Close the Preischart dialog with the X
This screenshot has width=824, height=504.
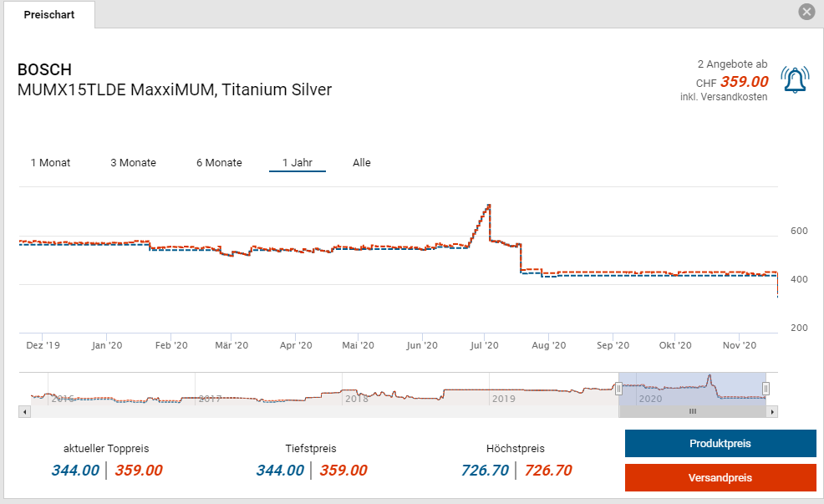(x=806, y=12)
